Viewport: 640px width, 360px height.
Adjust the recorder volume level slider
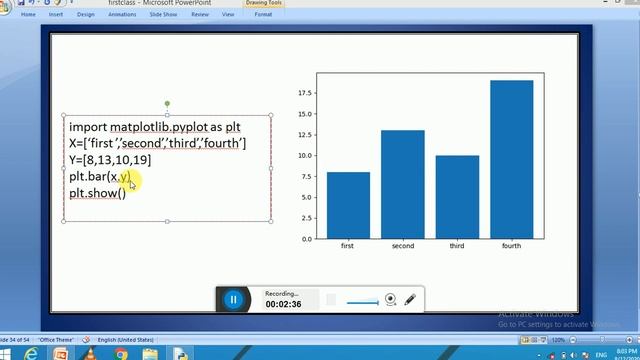tap(362, 303)
